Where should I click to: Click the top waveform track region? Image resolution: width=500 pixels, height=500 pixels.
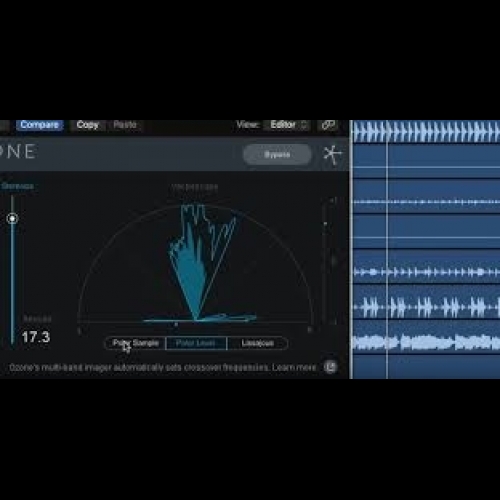pyautogui.click(x=427, y=132)
